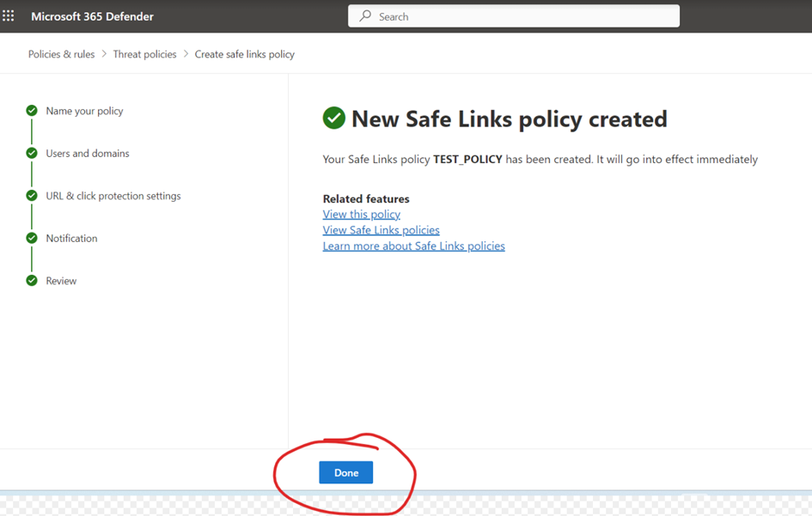Image resolution: width=812 pixels, height=516 pixels.
Task: Click the green check next to Users and domains
Action: pos(32,153)
